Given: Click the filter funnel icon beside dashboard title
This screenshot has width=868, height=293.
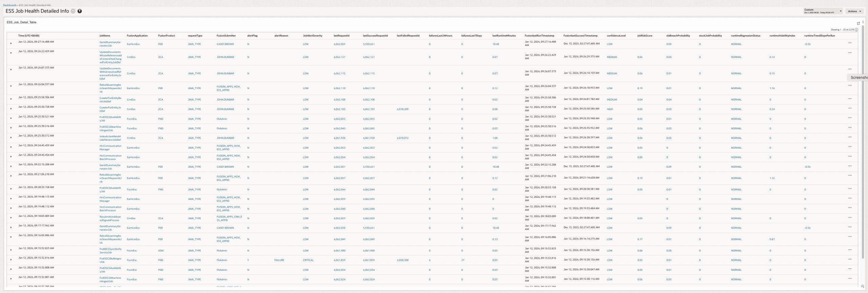Looking at the screenshot, I should pyautogui.click(x=80, y=11).
